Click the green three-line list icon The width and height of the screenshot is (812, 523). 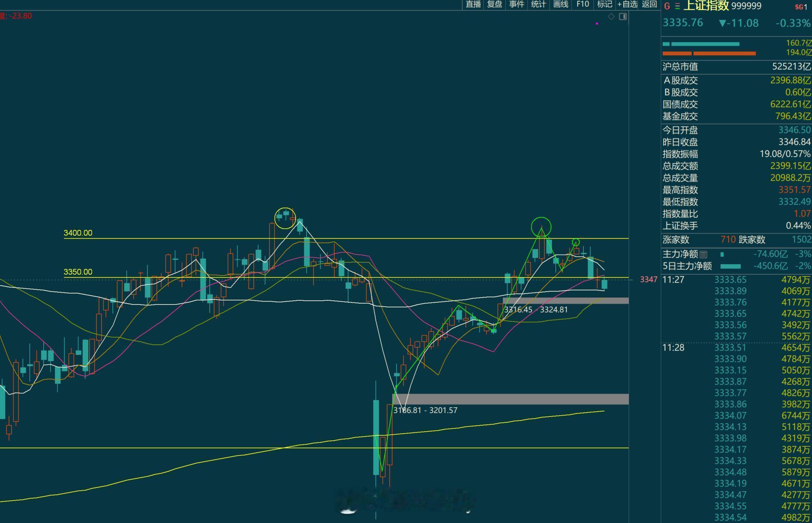click(677, 6)
